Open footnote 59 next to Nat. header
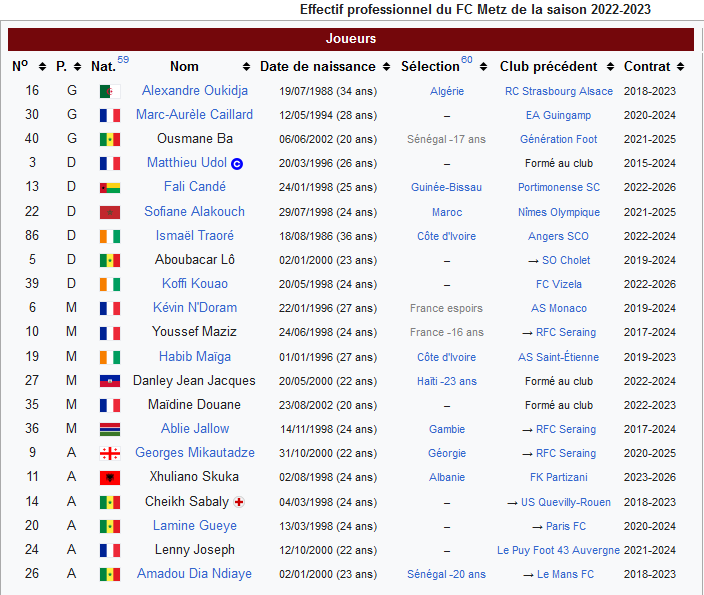 point(123,60)
